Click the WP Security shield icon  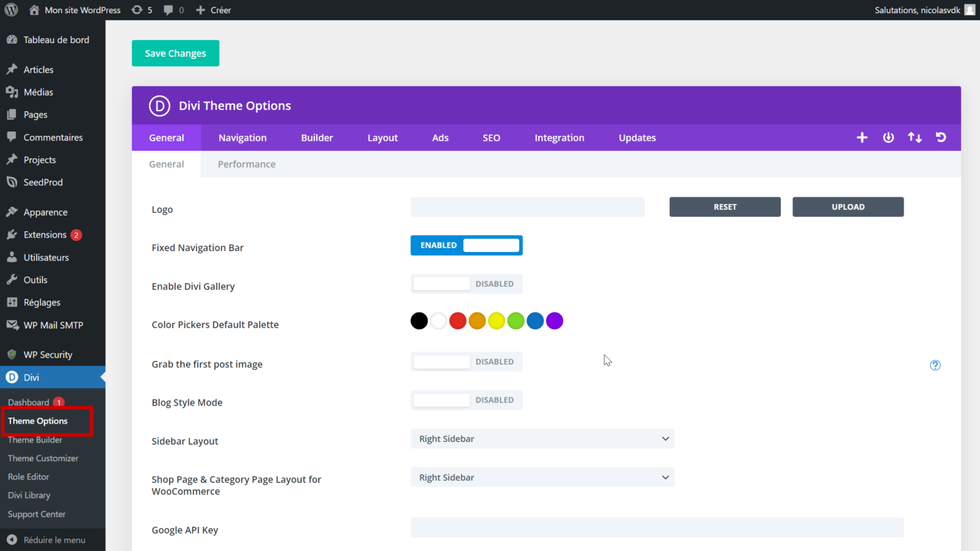(x=12, y=354)
